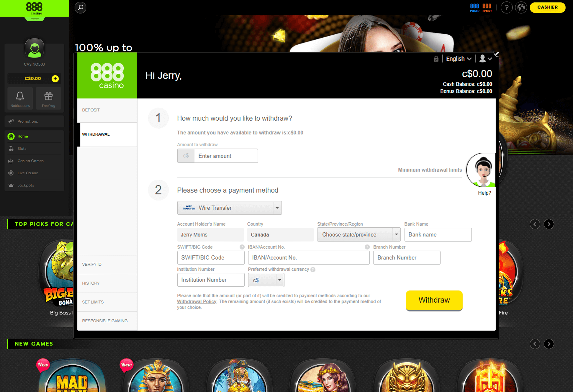The height and width of the screenshot is (392, 573).
Task: Click the Country field showing Canada
Action: [x=280, y=235]
